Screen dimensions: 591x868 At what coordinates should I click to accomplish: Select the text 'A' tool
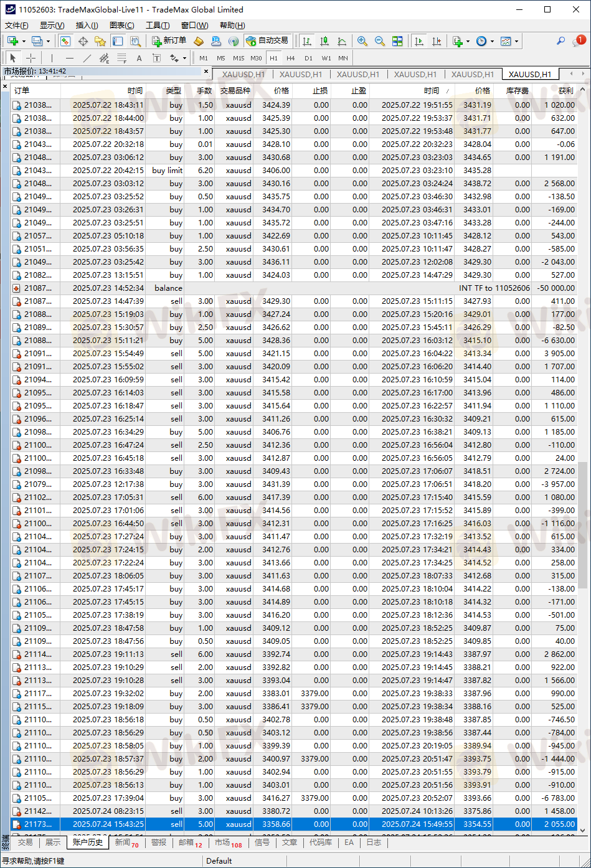tap(139, 58)
